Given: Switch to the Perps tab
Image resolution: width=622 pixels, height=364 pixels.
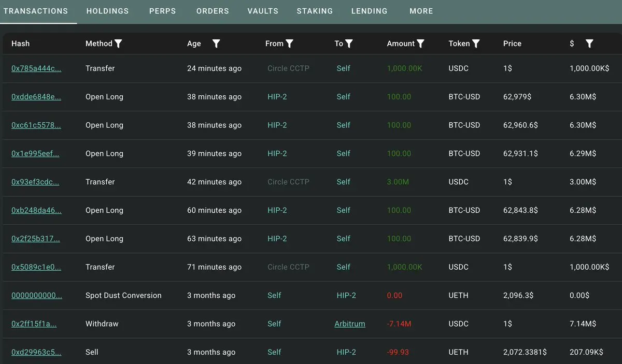Looking at the screenshot, I should point(163,11).
